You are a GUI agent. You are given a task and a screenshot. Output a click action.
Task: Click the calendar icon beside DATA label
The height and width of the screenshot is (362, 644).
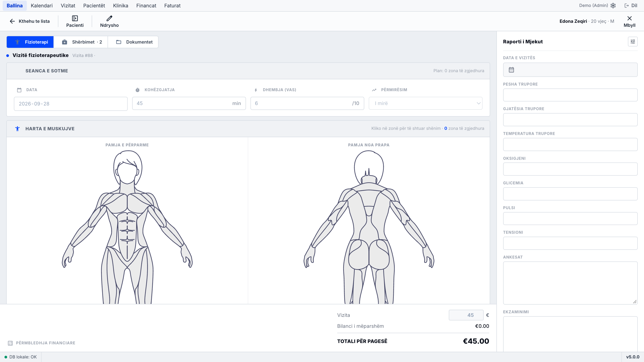19,90
